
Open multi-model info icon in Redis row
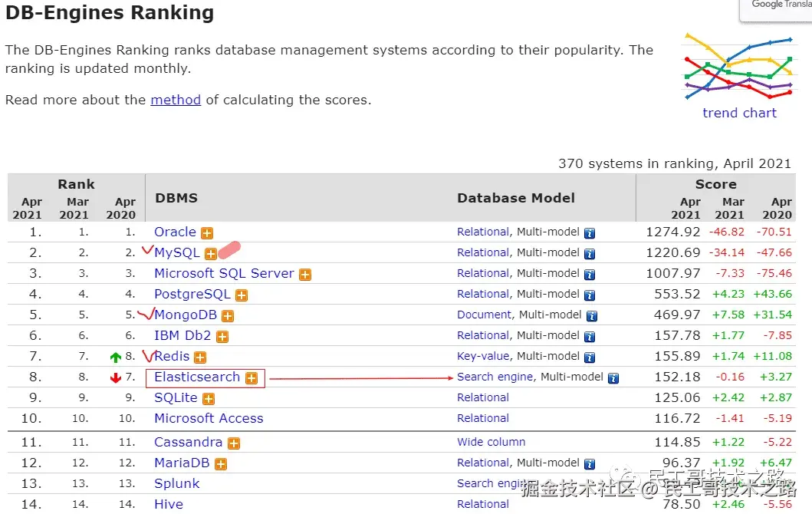590,357
